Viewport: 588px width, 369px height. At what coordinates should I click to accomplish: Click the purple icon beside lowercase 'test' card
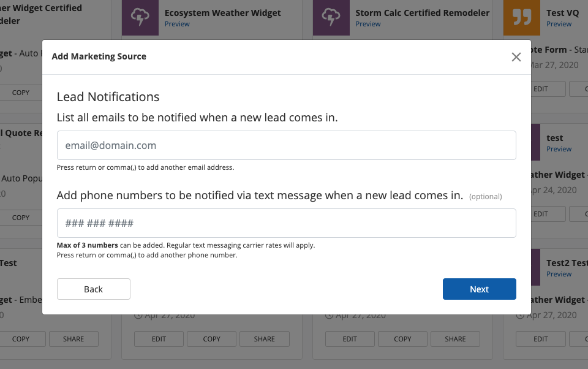point(536,142)
